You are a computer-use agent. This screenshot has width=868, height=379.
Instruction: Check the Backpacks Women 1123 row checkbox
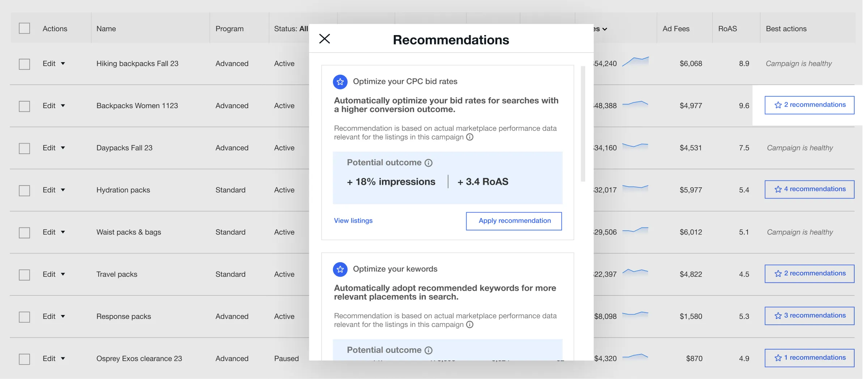pyautogui.click(x=24, y=106)
